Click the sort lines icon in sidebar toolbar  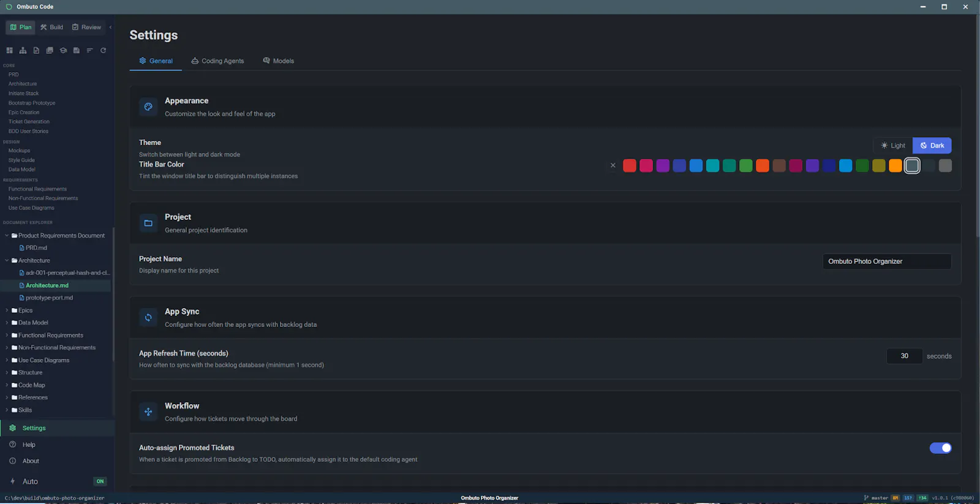coord(90,50)
